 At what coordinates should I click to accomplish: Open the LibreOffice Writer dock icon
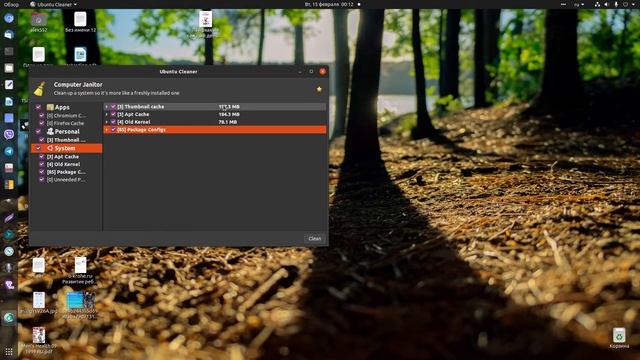[x=9, y=101]
